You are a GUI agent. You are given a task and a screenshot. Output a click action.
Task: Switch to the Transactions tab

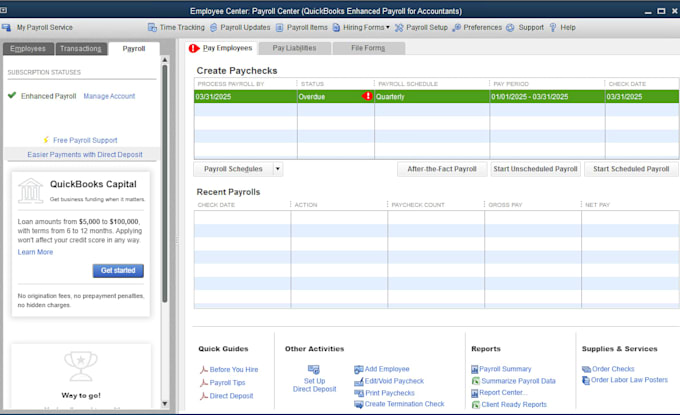[x=81, y=49]
